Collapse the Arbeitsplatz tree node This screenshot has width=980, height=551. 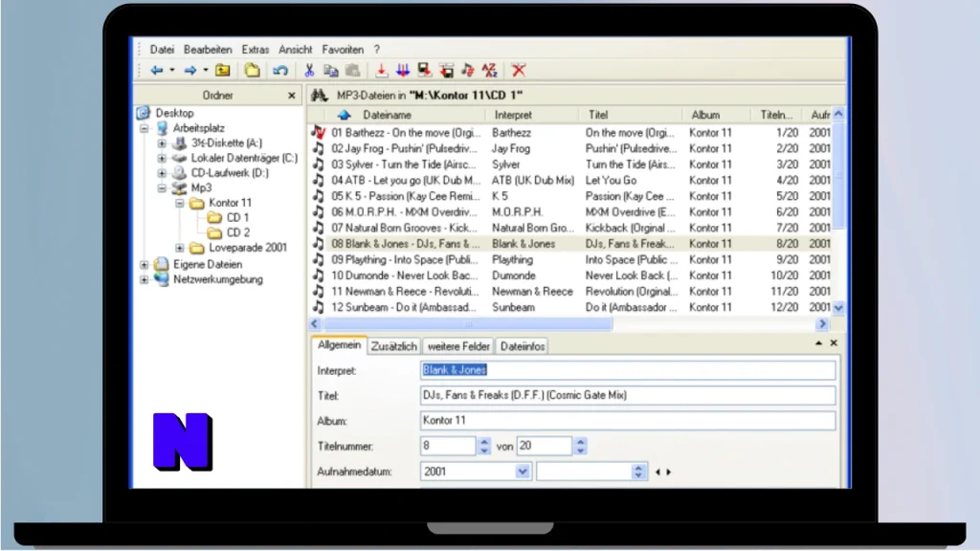145,128
